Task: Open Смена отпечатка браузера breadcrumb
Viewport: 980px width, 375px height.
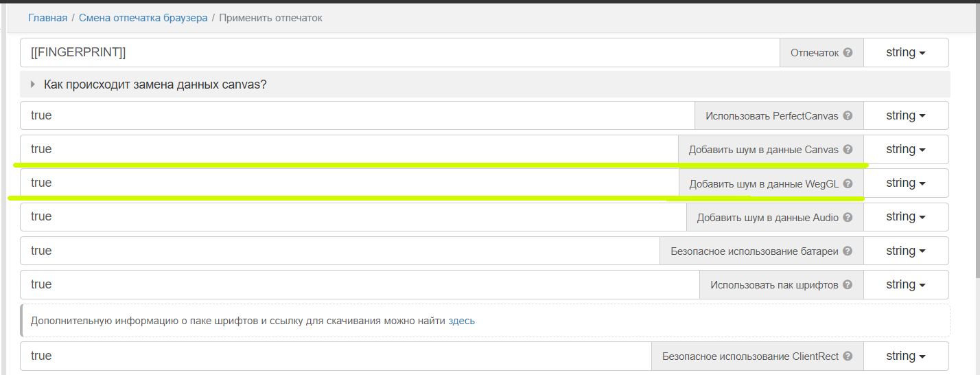Action: [x=143, y=18]
